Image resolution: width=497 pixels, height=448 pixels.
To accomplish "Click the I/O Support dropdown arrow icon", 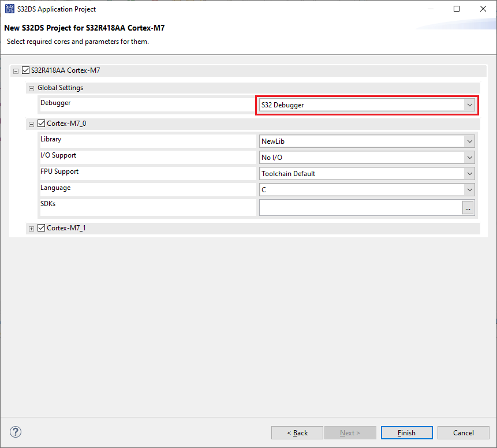I will pyautogui.click(x=469, y=157).
